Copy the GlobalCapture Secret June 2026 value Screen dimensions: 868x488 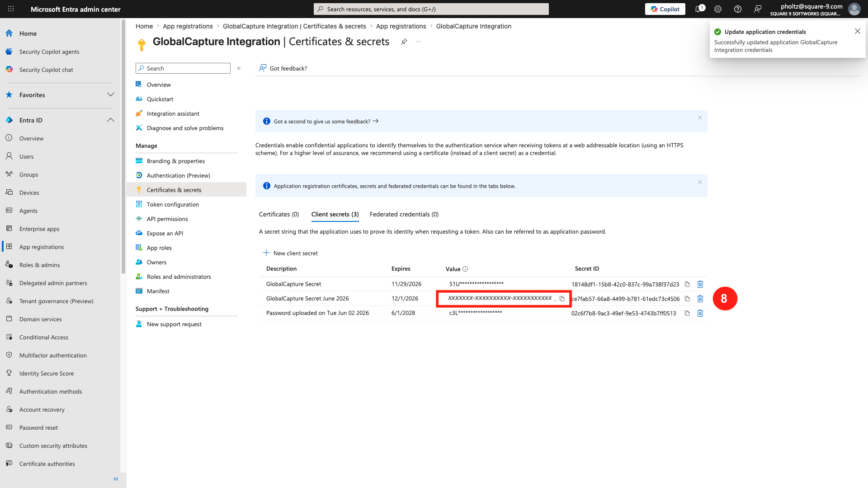pyautogui.click(x=562, y=299)
